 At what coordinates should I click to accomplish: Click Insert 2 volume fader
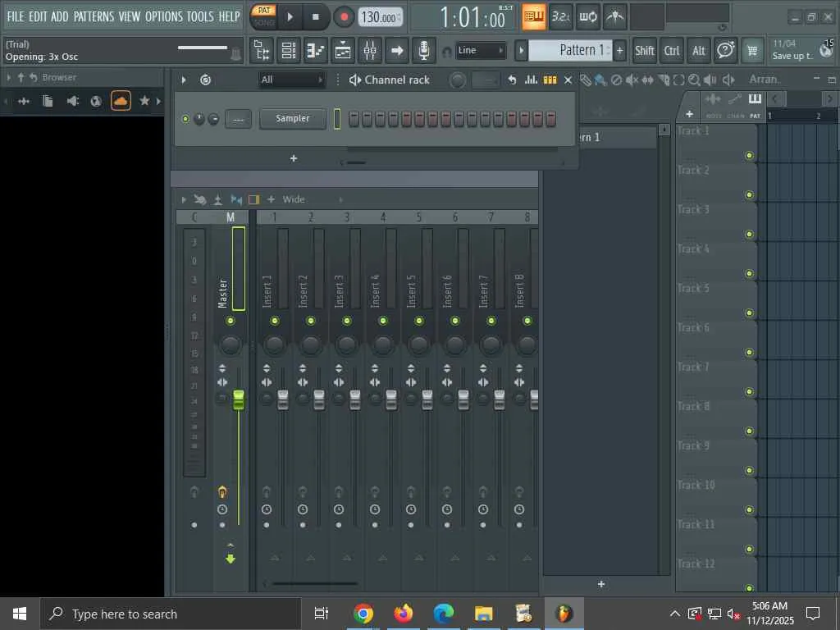[x=319, y=400]
